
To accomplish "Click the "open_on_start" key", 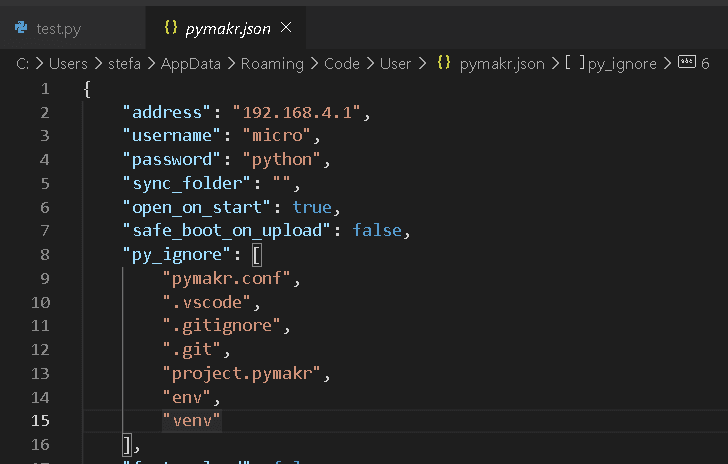I will tap(196, 207).
